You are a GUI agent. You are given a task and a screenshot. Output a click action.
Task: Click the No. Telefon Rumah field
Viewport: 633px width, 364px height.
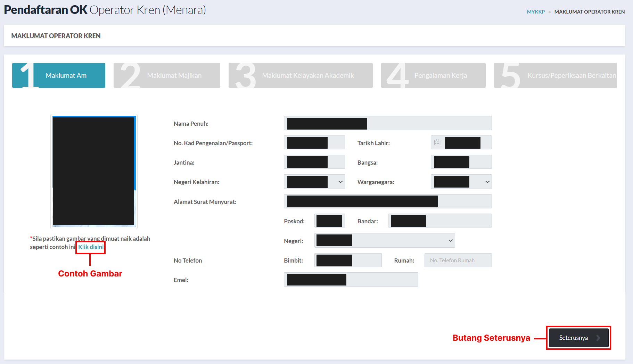coord(458,260)
